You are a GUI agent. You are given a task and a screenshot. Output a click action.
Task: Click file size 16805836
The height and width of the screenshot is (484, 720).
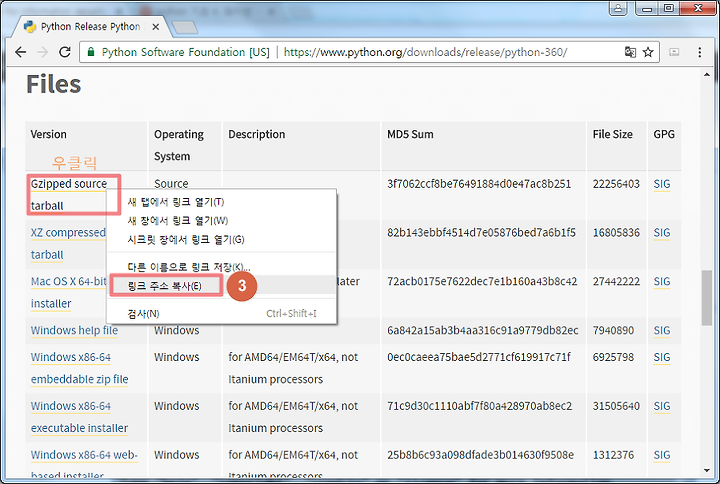616,232
